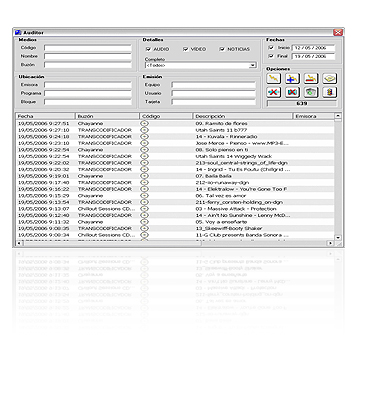Focus the Usuario input field

tap(214, 93)
